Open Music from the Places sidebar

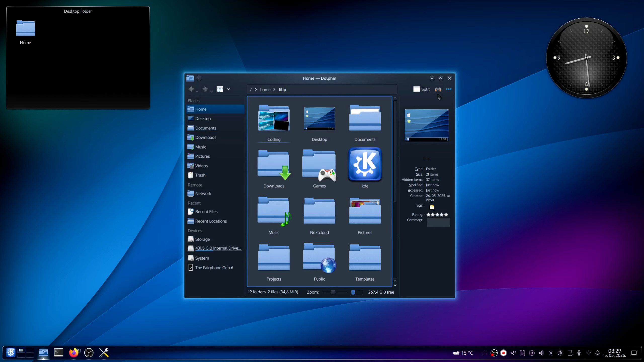tap(215, 147)
